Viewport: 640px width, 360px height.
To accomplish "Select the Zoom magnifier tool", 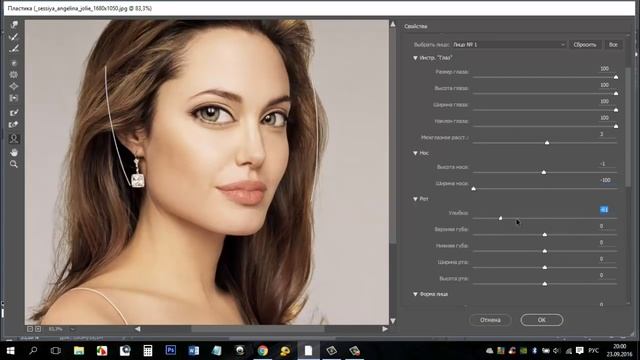I will pos(14,164).
